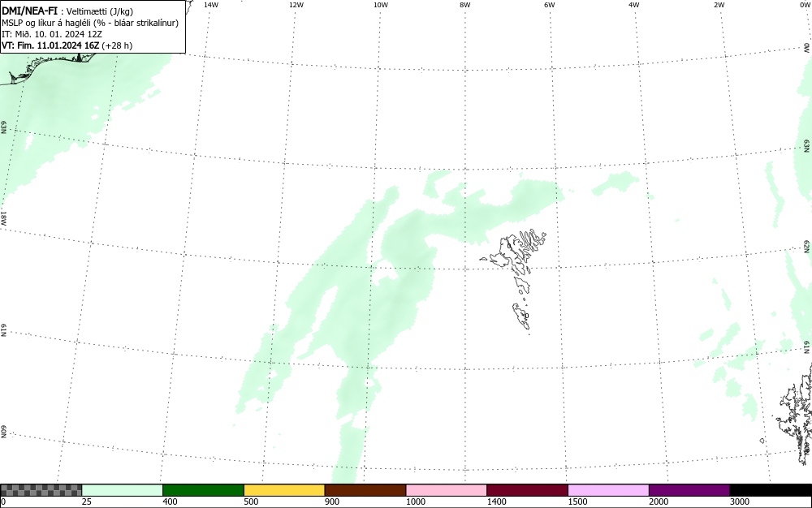Click the '(+28 h)' forecast offset text

coord(117,45)
